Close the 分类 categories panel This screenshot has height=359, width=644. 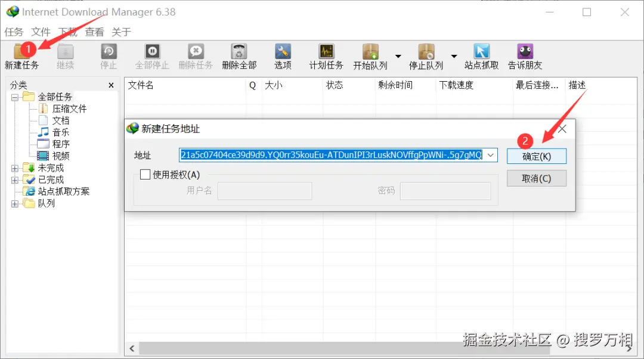[111, 85]
